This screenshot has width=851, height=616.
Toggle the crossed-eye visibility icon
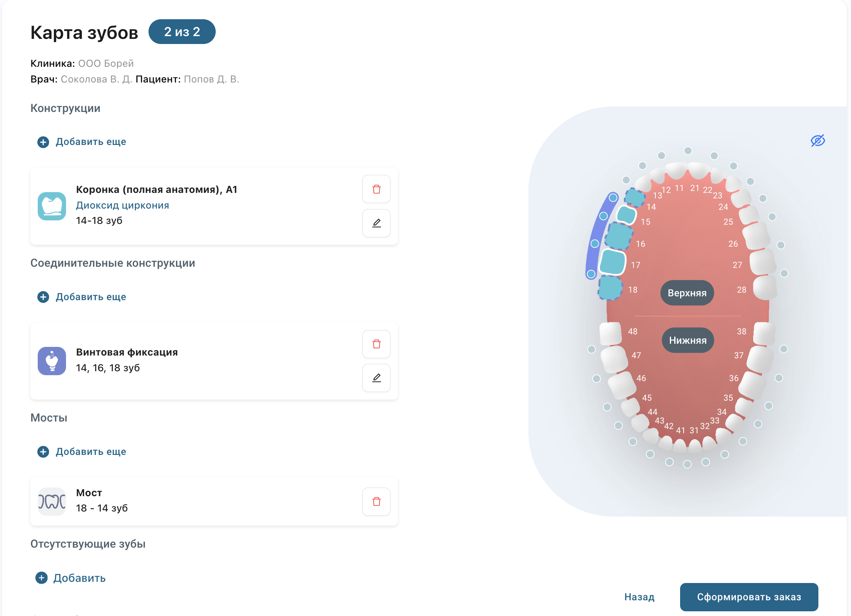(818, 140)
